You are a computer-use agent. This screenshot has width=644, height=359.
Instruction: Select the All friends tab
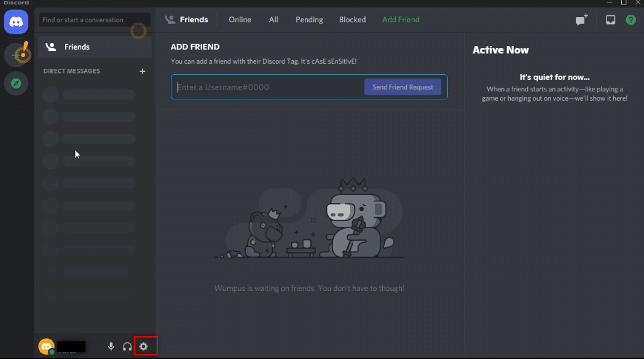(273, 19)
